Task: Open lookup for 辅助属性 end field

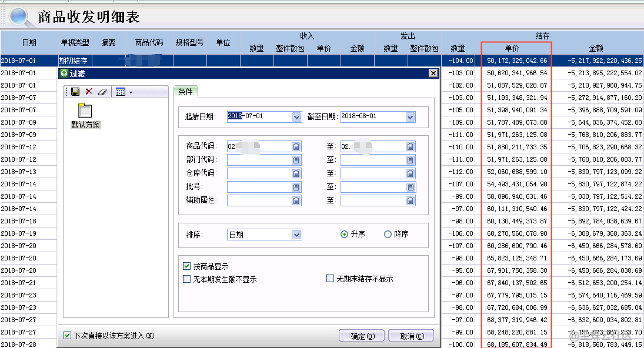Action: coord(410,200)
